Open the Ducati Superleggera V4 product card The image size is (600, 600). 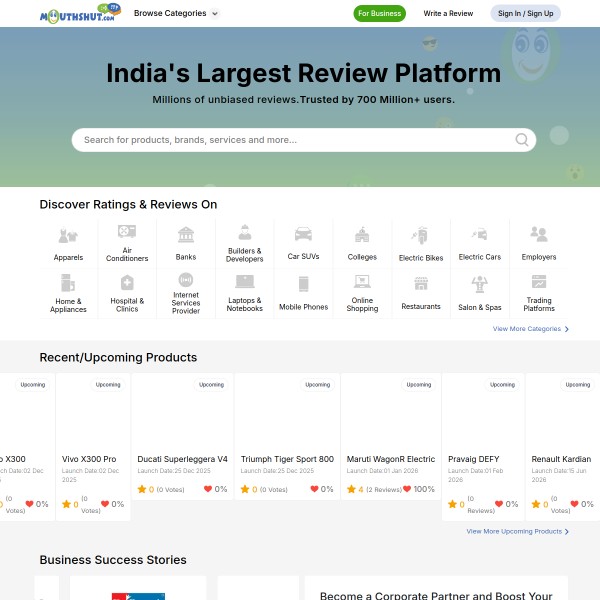182,459
